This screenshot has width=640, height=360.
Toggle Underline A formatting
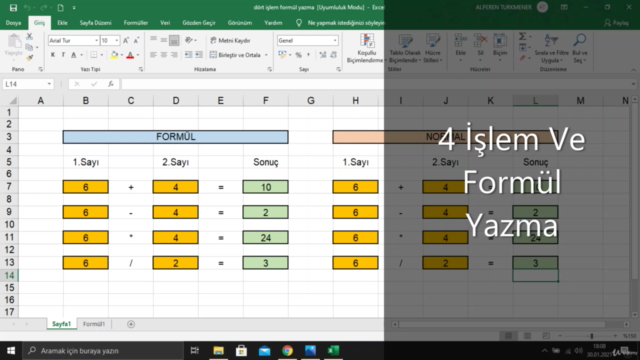click(x=73, y=55)
